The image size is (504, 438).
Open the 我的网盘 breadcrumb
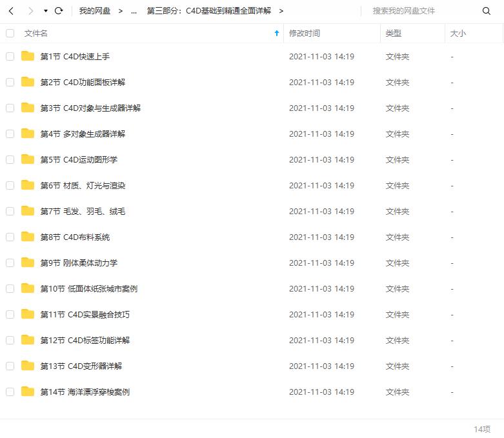tap(95, 11)
